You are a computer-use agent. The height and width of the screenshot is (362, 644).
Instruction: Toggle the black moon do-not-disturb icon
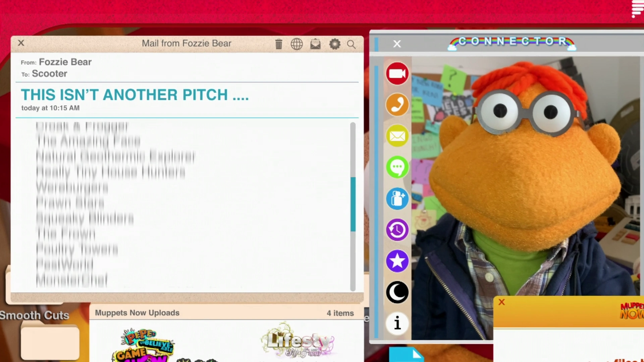[x=397, y=292]
